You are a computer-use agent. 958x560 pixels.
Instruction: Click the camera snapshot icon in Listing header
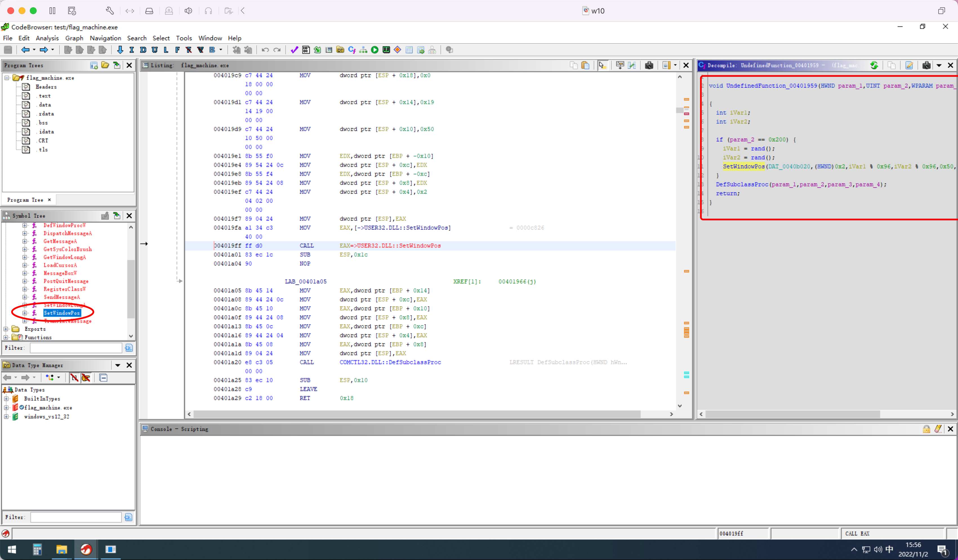649,65
